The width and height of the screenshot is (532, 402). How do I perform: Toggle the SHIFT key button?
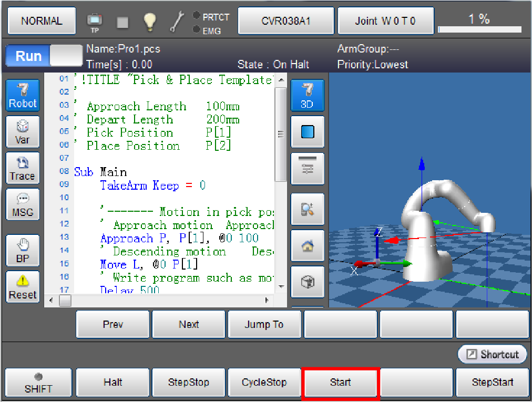[38, 383]
